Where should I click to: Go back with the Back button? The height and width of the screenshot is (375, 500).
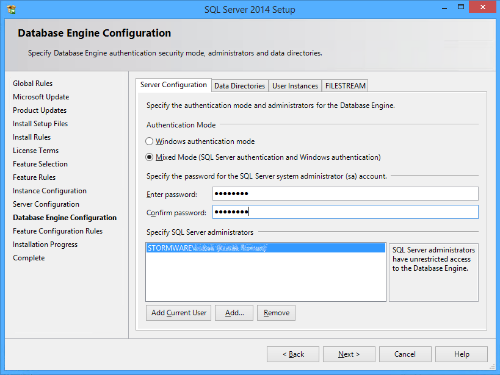(293, 354)
